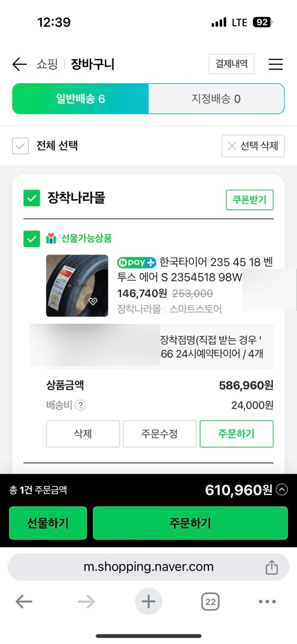This screenshot has width=297, height=644.
Task: Open the browser tab switcher showing 22
Action: coord(210,601)
